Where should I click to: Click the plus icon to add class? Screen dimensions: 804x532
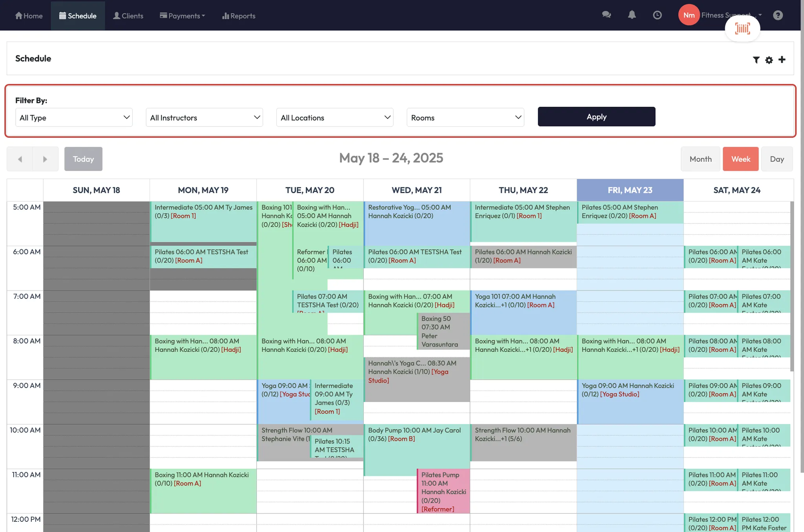[x=782, y=60]
